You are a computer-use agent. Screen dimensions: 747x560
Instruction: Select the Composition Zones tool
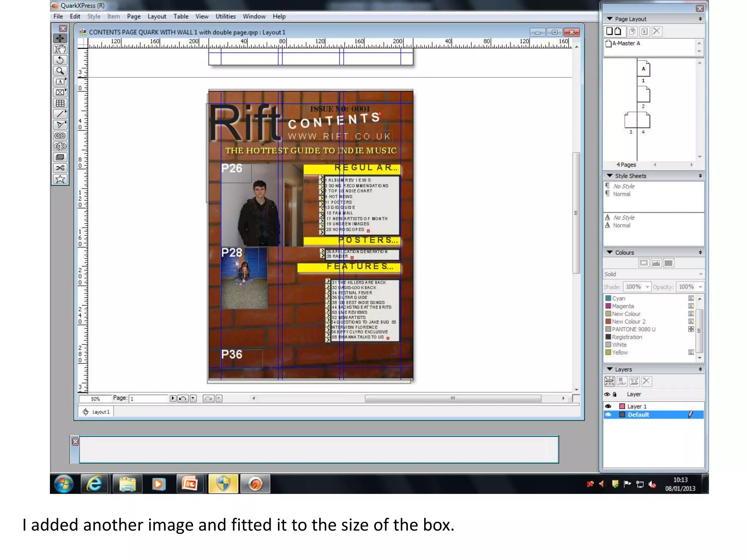pos(60,157)
